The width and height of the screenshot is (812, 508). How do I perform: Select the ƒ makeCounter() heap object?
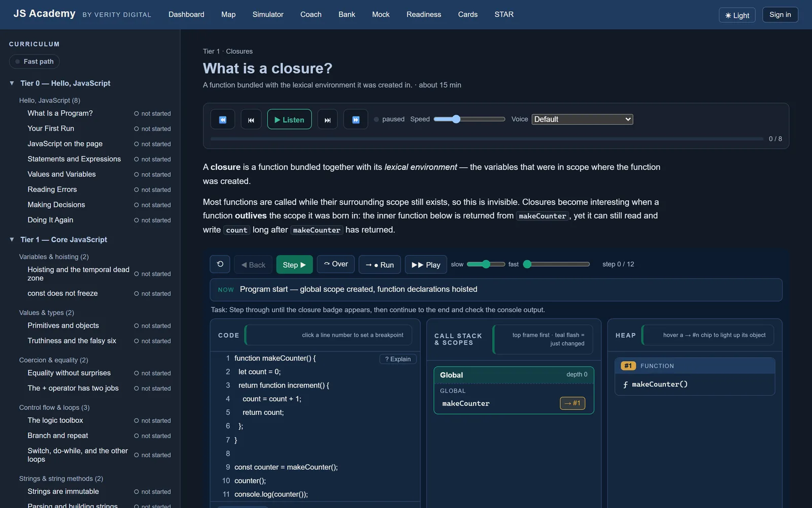point(695,385)
